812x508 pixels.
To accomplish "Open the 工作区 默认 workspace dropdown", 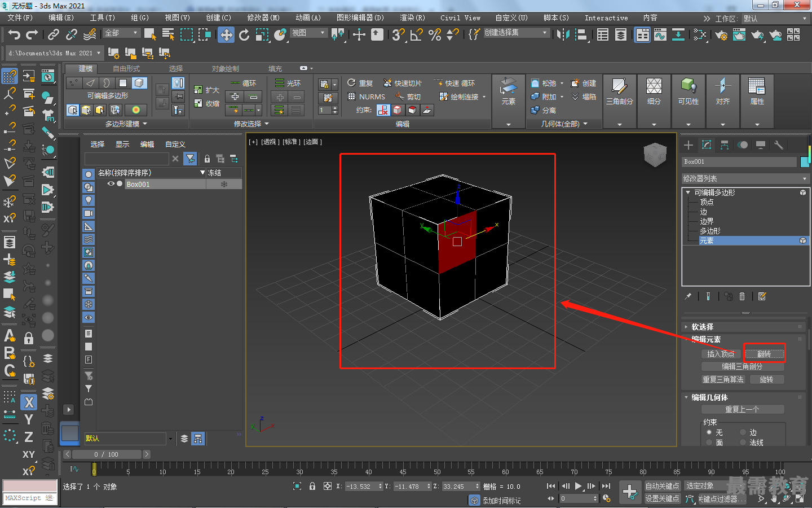I will click(776, 19).
